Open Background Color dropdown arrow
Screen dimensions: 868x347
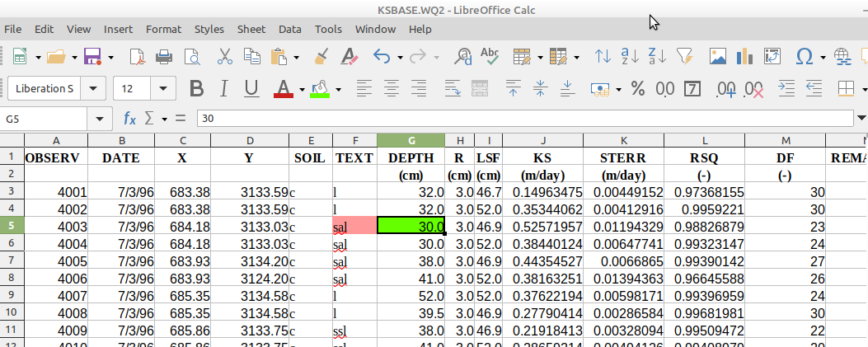[x=338, y=89]
